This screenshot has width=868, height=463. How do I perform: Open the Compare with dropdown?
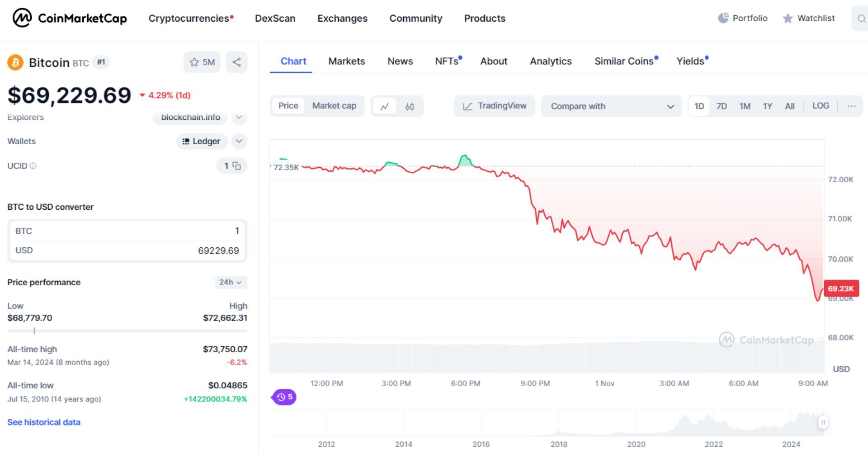tap(611, 106)
